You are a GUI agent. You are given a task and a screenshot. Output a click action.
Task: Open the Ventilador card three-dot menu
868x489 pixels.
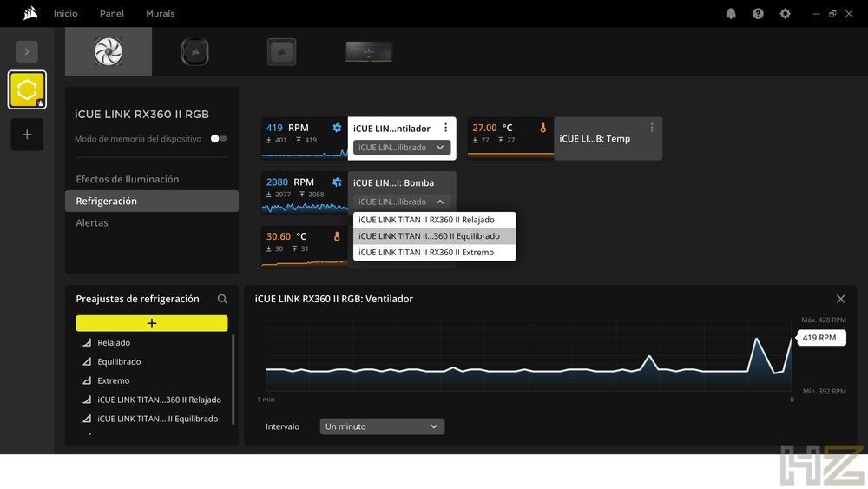click(x=445, y=128)
